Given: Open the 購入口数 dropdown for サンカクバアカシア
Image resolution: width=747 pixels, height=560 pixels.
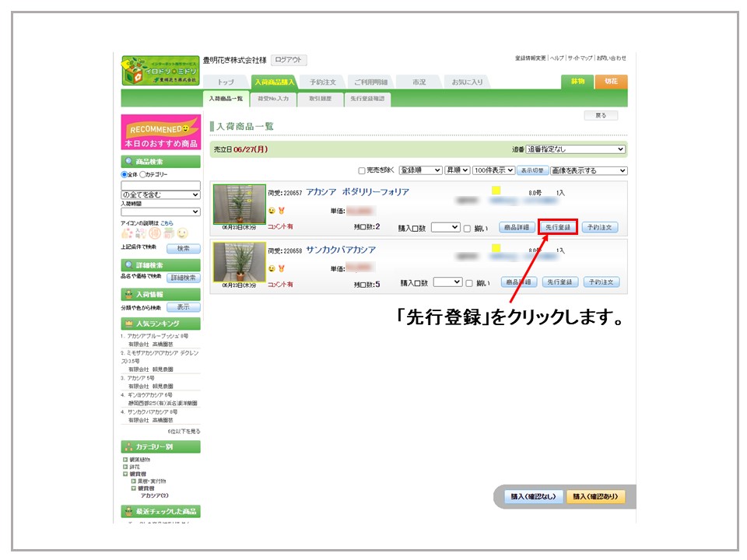Looking at the screenshot, I should click(x=447, y=282).
